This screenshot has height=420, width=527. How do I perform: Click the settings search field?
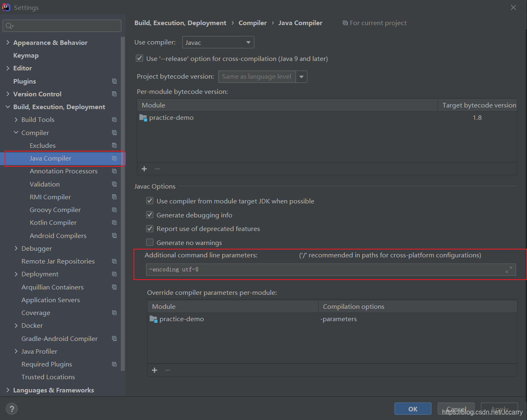point(62,26)
